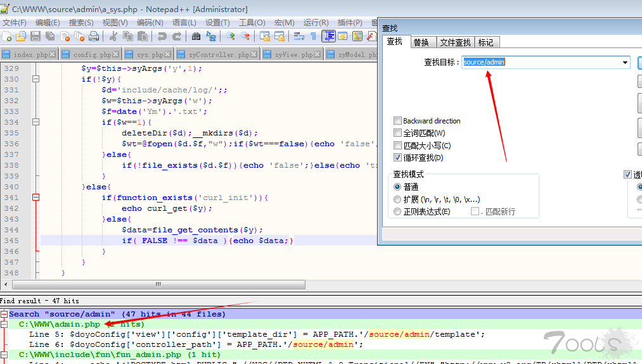Click the Open file folder icon
Image resolution: width=642 pixels, height=364 pixels.
click(21, 37)
